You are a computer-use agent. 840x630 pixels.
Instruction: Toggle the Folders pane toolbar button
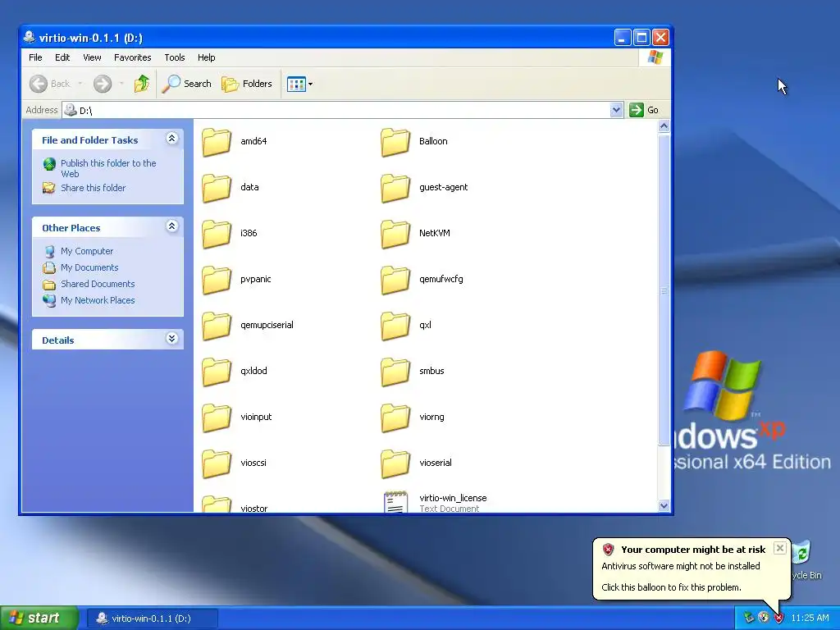[247, 84]
